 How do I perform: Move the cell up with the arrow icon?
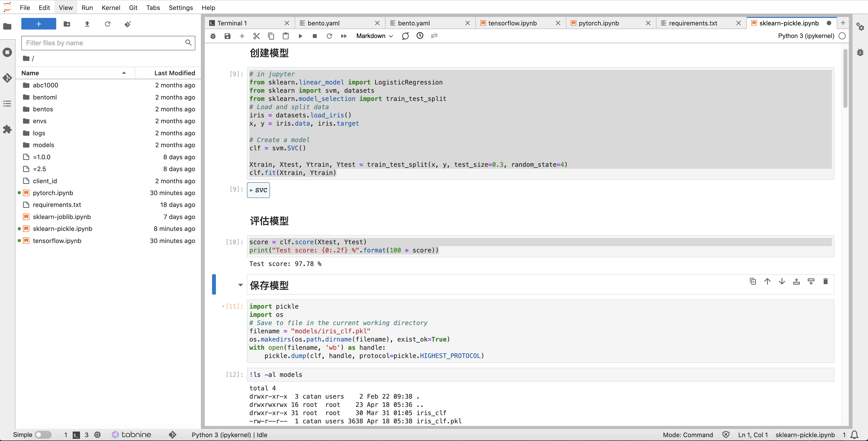(x=767, y=281)
